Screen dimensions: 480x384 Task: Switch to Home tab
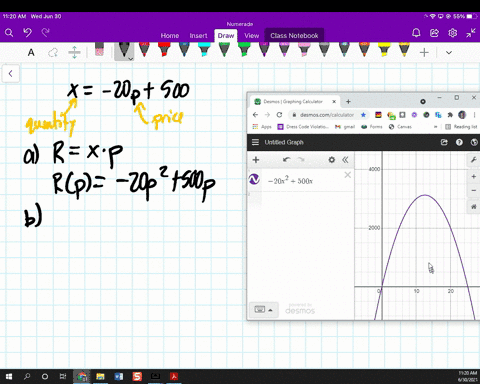(x=170, y=36)
